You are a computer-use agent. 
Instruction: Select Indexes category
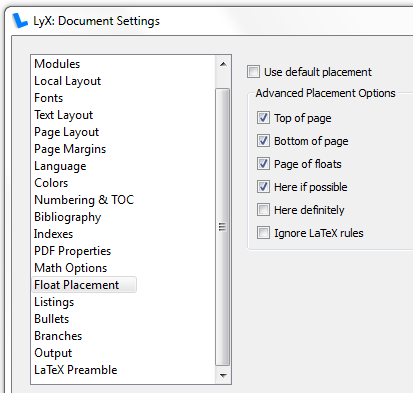coord(53,234)
